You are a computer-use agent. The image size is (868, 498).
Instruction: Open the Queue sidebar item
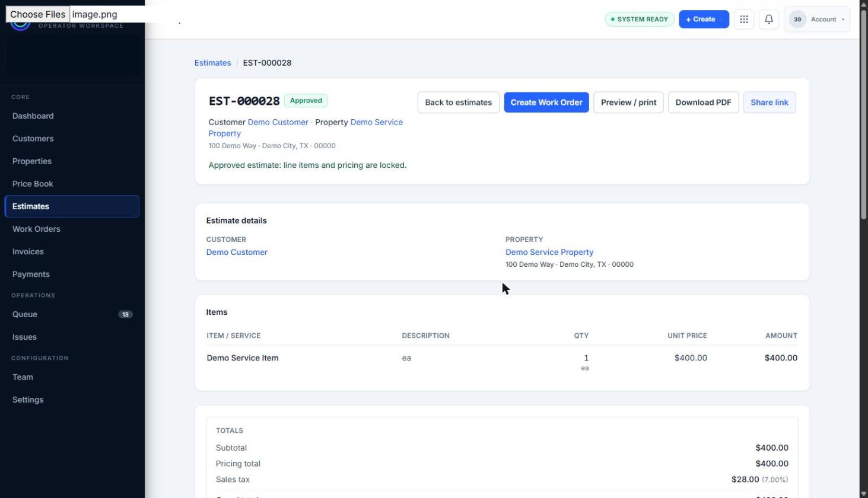[72, 314]
